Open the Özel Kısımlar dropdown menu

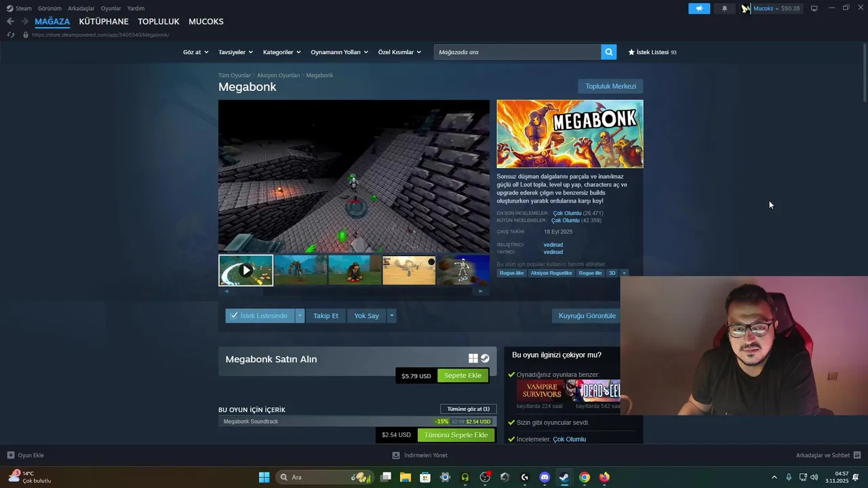(x=399, y=52)
